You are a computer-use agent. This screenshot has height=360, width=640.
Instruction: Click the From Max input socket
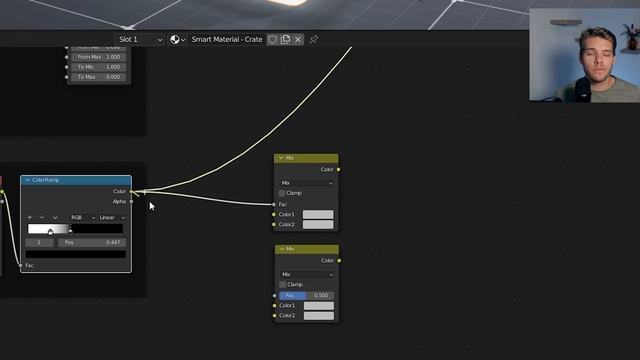click(67, 57)
